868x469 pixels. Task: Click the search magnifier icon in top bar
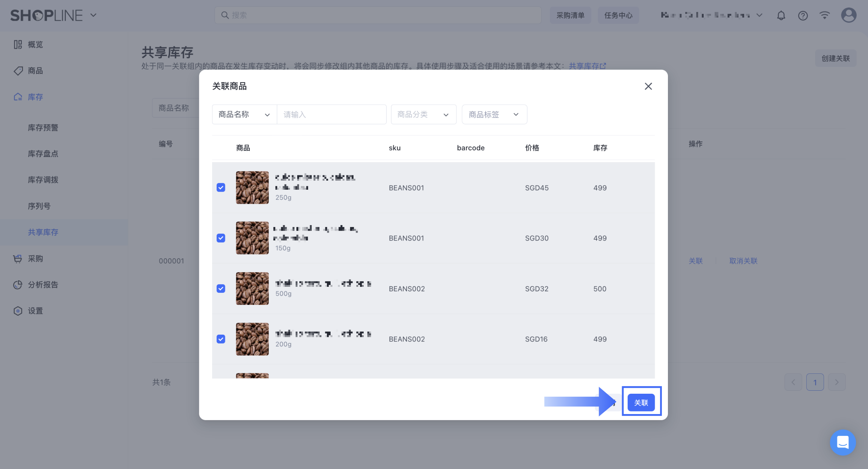click(225, 15)
